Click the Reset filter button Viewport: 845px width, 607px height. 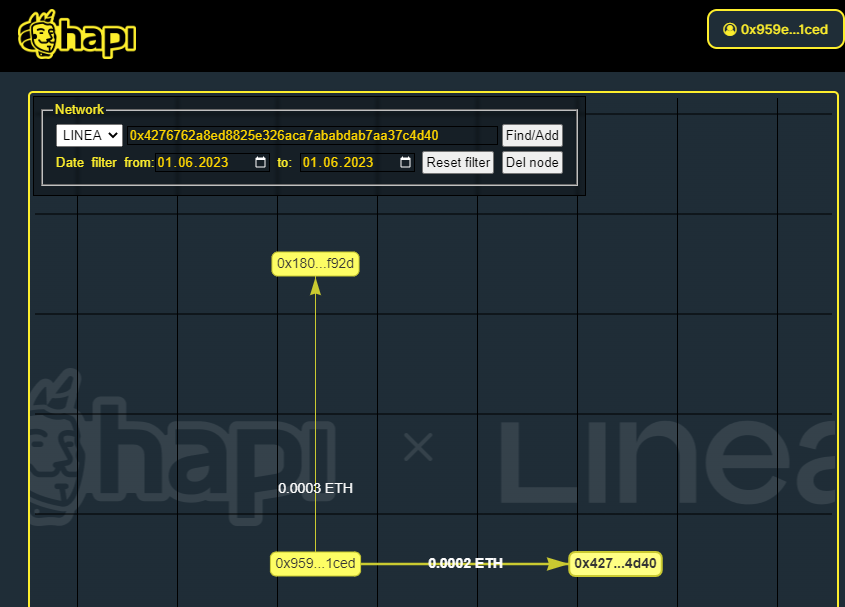[x=458, y=162]
